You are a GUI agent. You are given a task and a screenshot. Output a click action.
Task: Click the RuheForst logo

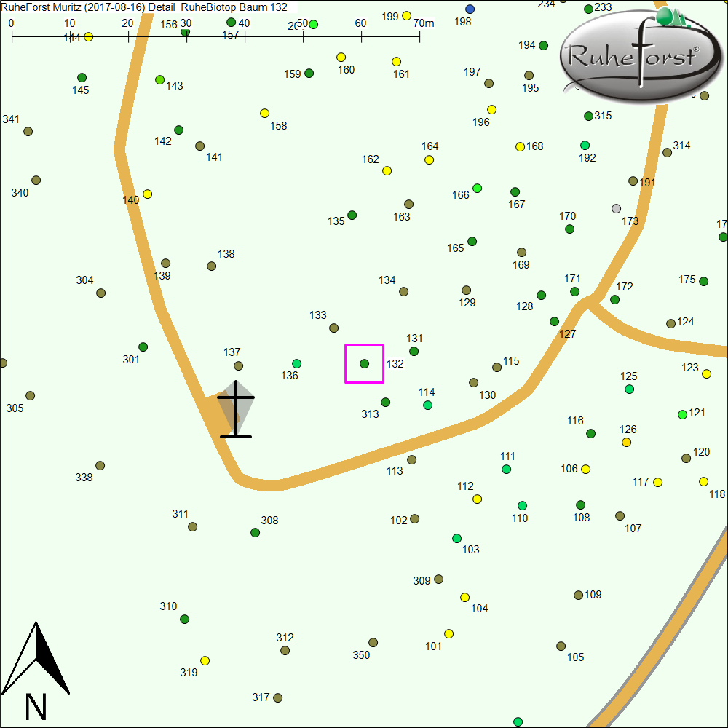(632, 56)
